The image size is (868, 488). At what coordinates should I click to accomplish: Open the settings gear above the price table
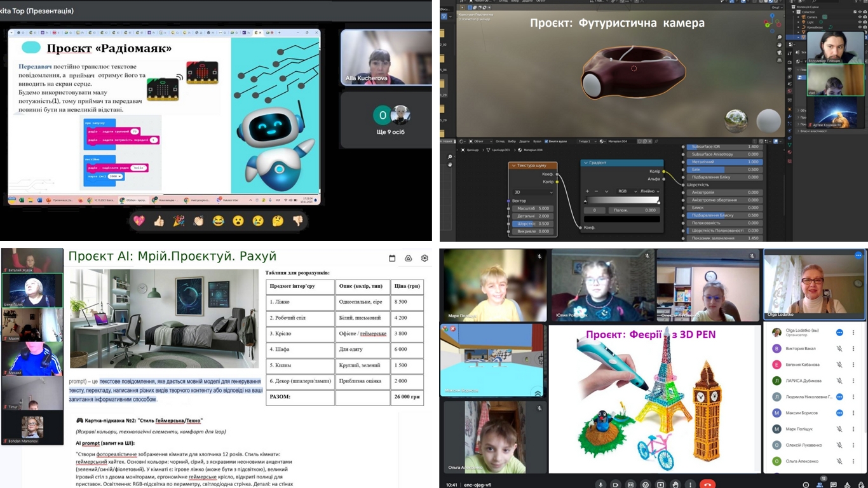click(x=424, y=258)
